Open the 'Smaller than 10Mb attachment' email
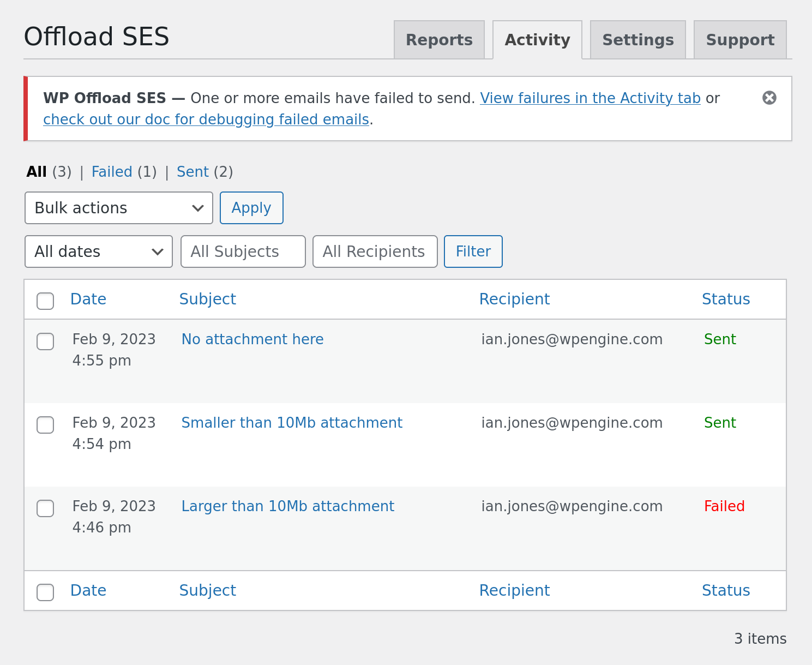 pyautogui.click(x=292, y=423)
